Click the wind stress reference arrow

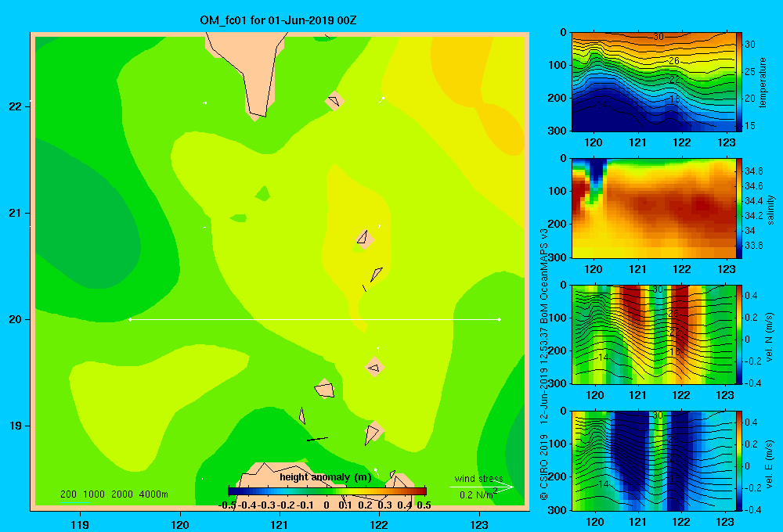(482, 487)
